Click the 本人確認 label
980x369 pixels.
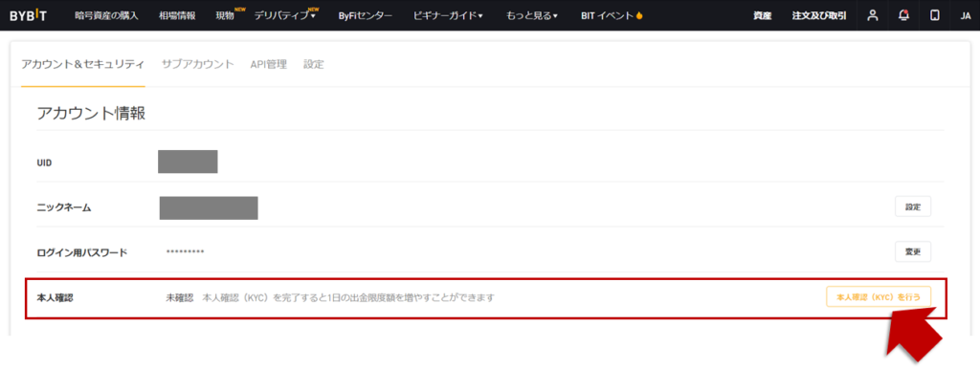[55, 298]
